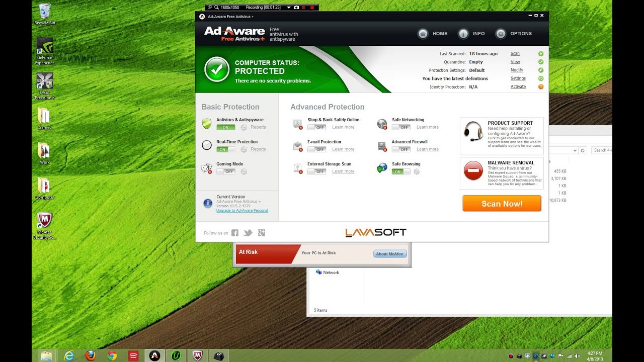Open the INFO section in Ad-Aware

point(471,34)
